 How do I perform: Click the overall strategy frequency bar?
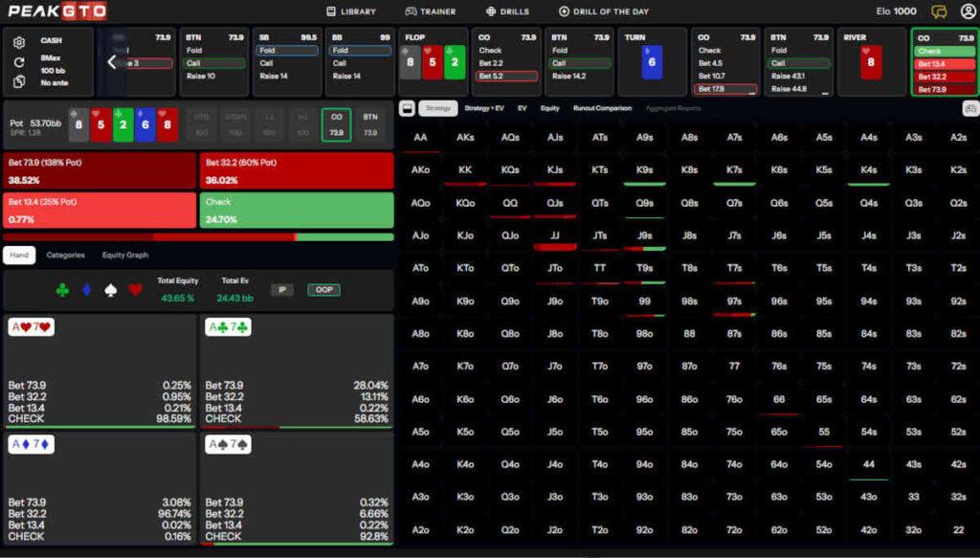pyautogui.click(x=199, y=237)
